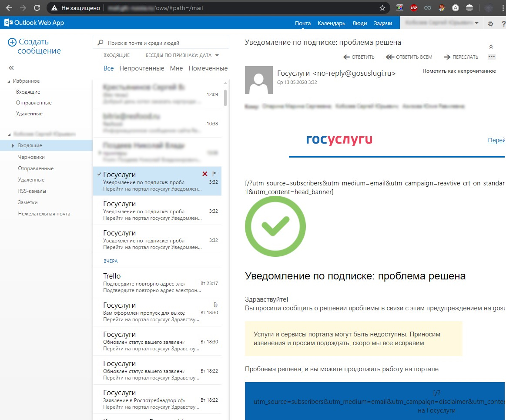
Task: Open Outlook settings gear
Action: (x=490, y=24)
